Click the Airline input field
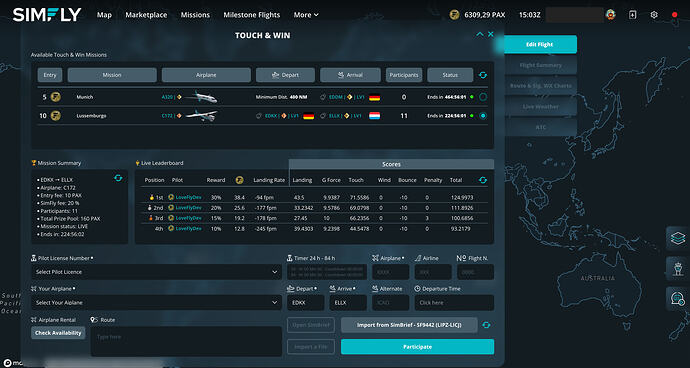Screen dimensions: 690x368 (433, 272)
